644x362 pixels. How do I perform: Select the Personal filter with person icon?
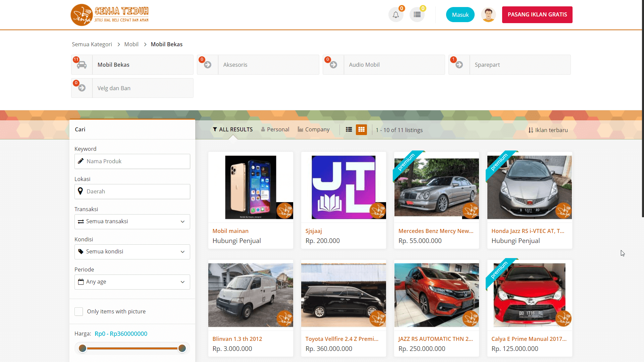pyautogui.click(x=275, y=129)
